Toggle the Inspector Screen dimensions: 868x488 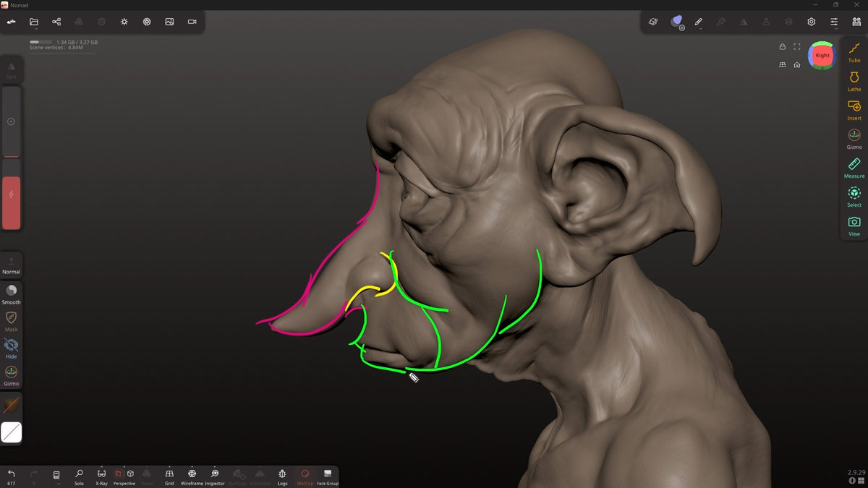click(x=215, y=476)
